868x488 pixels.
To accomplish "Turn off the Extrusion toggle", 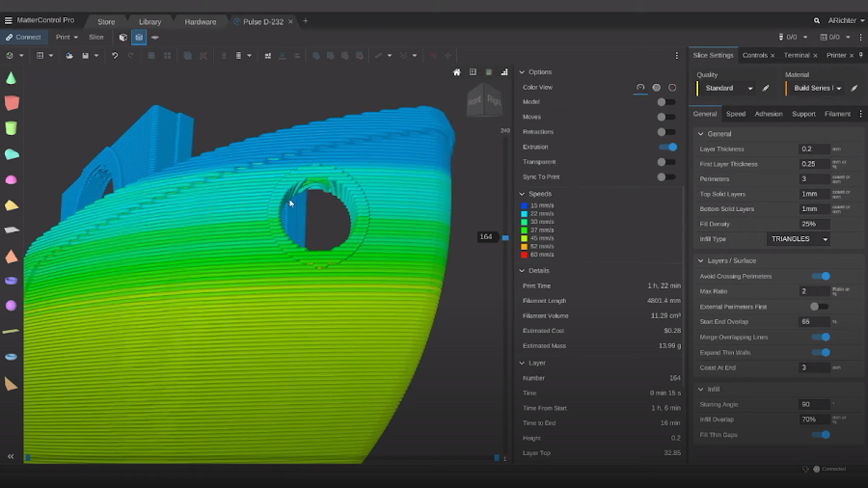I will 666,148.
